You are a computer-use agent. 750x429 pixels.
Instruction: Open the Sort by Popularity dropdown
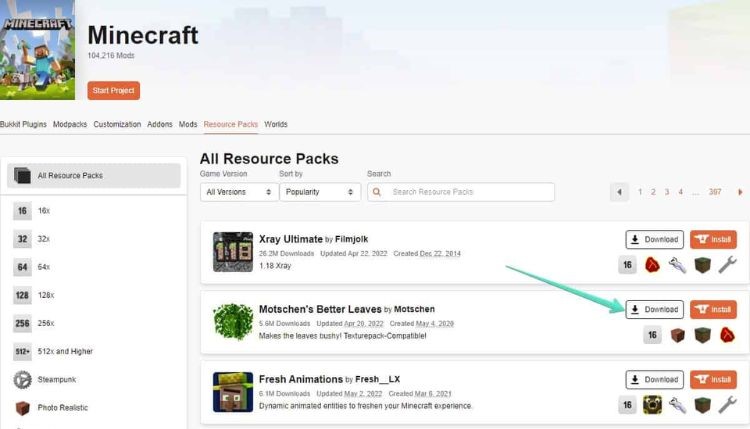pyautogui.click(x=320, y=192)
